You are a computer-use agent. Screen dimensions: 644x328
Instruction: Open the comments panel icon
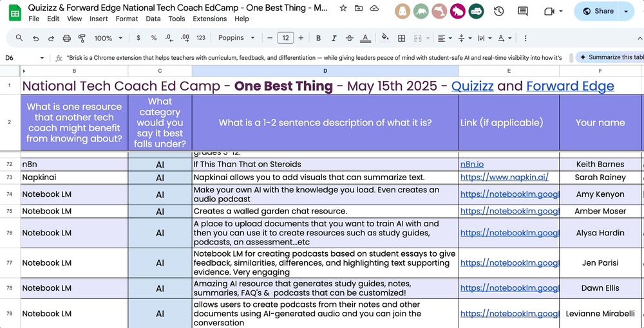click(x=523, y=12)
